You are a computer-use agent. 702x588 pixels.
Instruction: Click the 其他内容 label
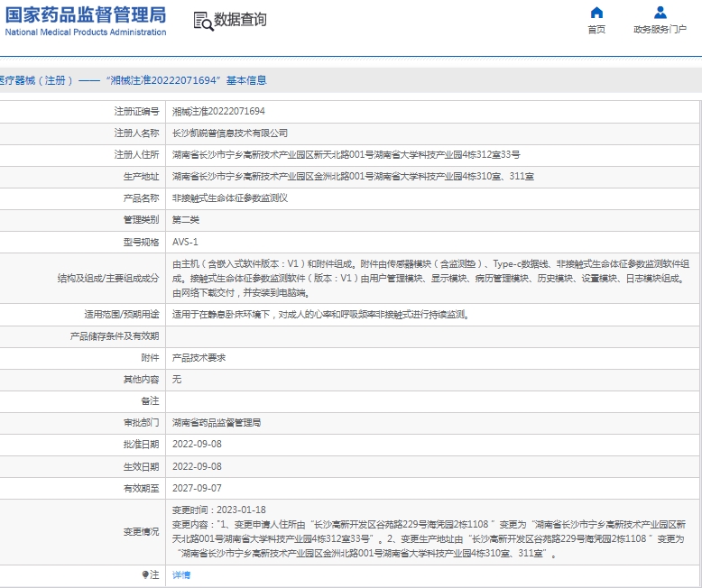point(141,380)
